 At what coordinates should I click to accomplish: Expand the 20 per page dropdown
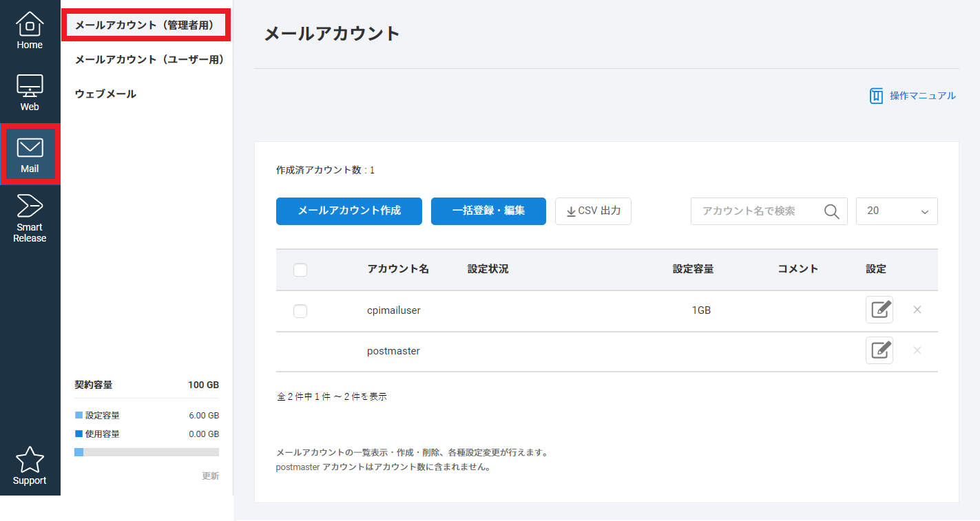pyautogui.click(x=896, y=211)
